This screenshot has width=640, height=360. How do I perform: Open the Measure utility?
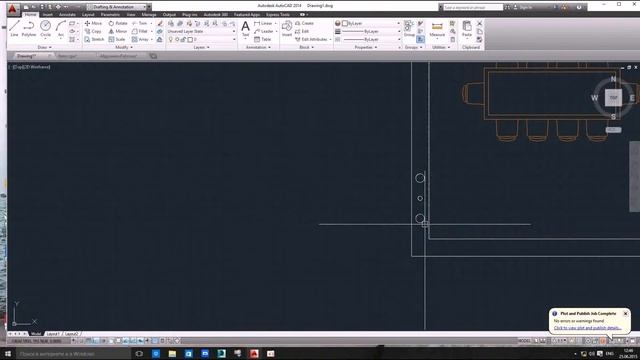coord(437,29)
